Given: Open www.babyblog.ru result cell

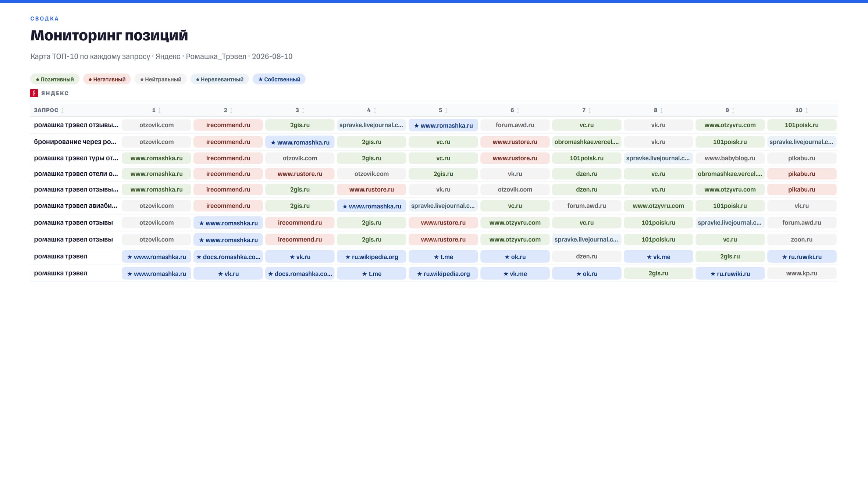Looking at the screenshot, I should [730, 158].
